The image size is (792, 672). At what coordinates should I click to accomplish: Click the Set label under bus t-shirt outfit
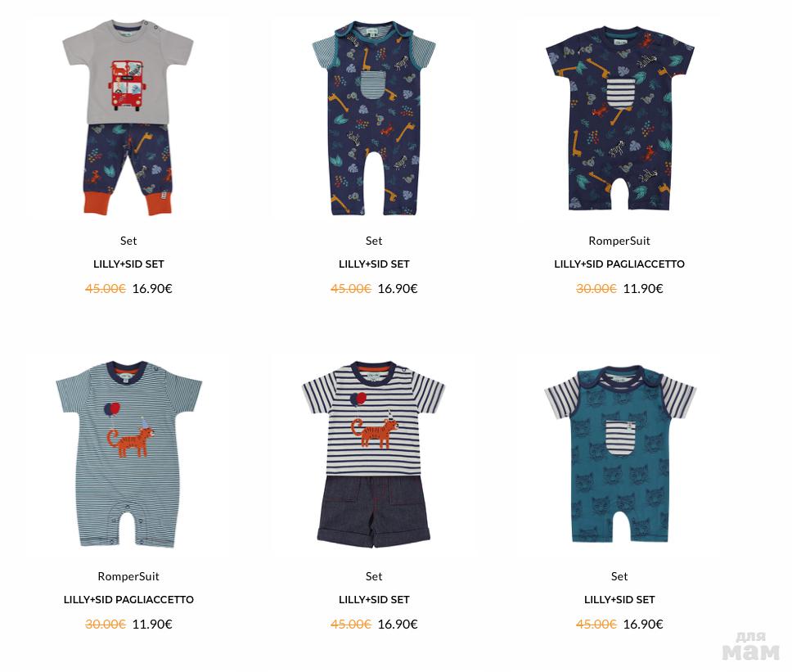tap(128, 241)
